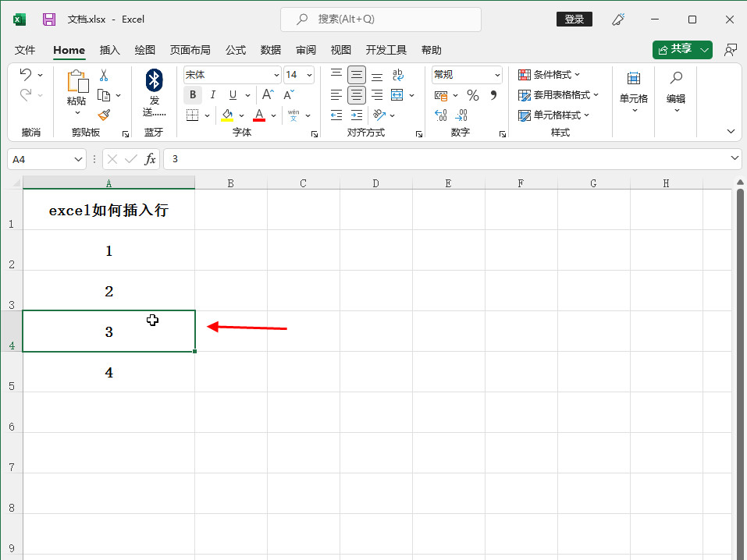Viewport: 747px width, 560px height.
Task: Click Decrease Decimal icon
Action: [461, 115]
